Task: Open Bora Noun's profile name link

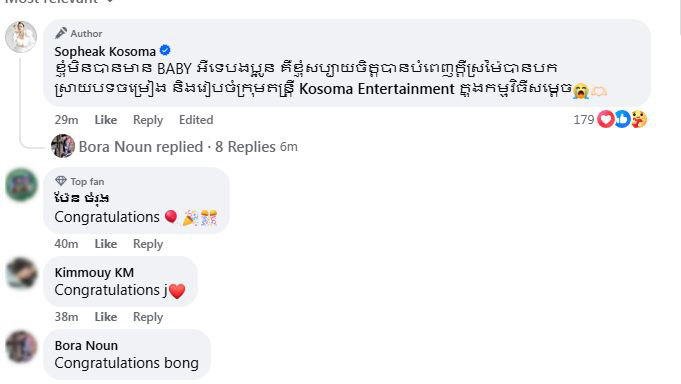Action: (x=86, y=345)
